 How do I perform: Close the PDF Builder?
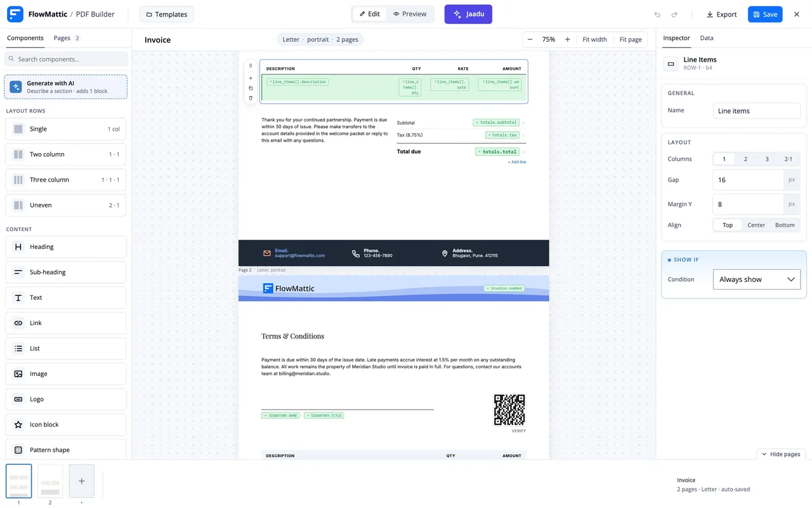[x=797, y=14]
